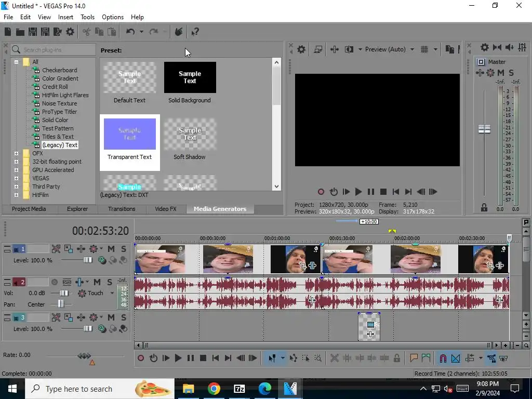Expand the 32-bit floating point folder
The height and width of the screenshot is (399, 532).
pyautogui.click(x=16, y=162)
